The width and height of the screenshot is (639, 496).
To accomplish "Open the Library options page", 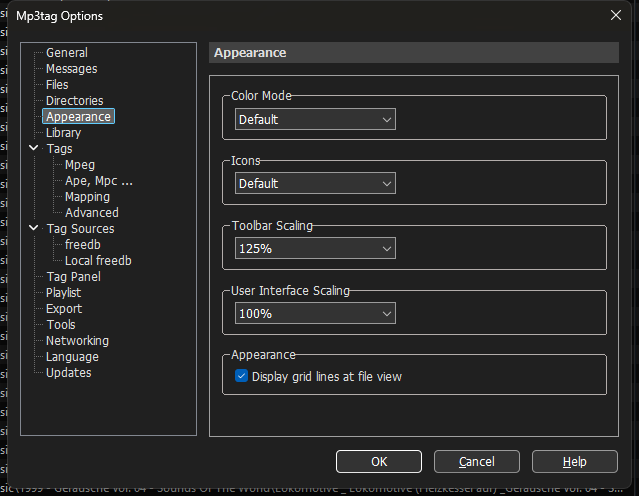I will coord(64,132).
